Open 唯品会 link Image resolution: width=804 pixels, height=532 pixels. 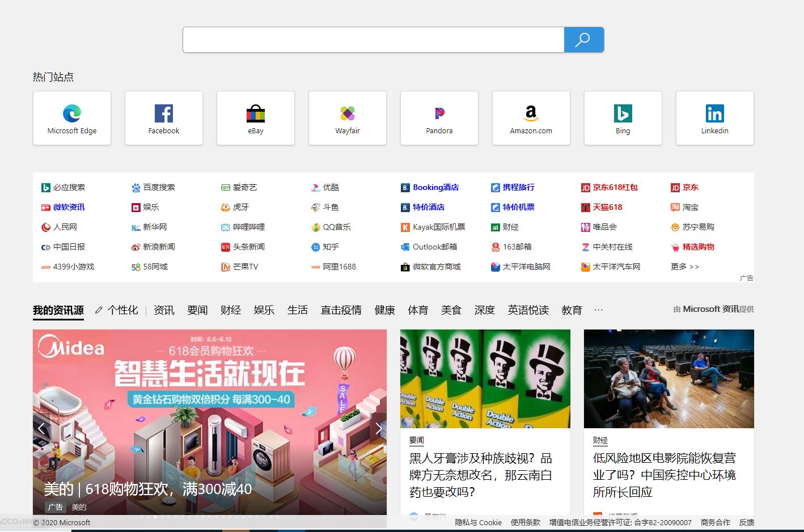tap(599, 227)
